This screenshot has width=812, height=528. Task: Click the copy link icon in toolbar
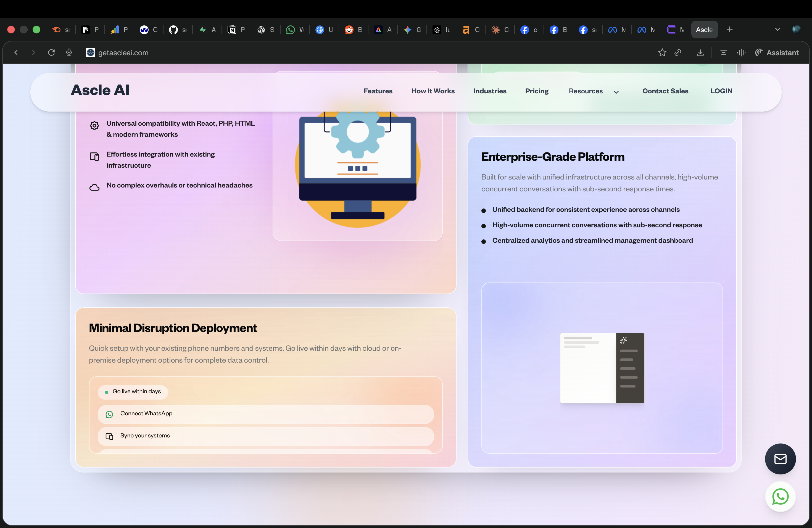[678, 52]
